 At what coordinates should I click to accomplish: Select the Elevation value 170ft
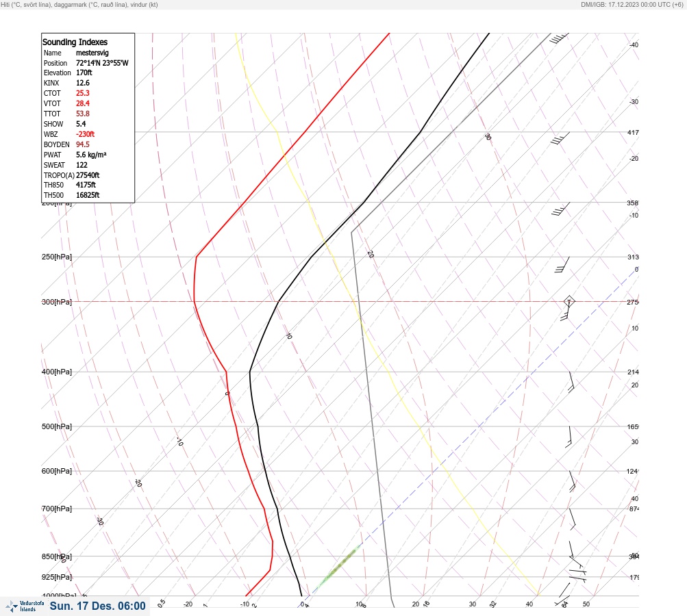[x=84, y=73]
